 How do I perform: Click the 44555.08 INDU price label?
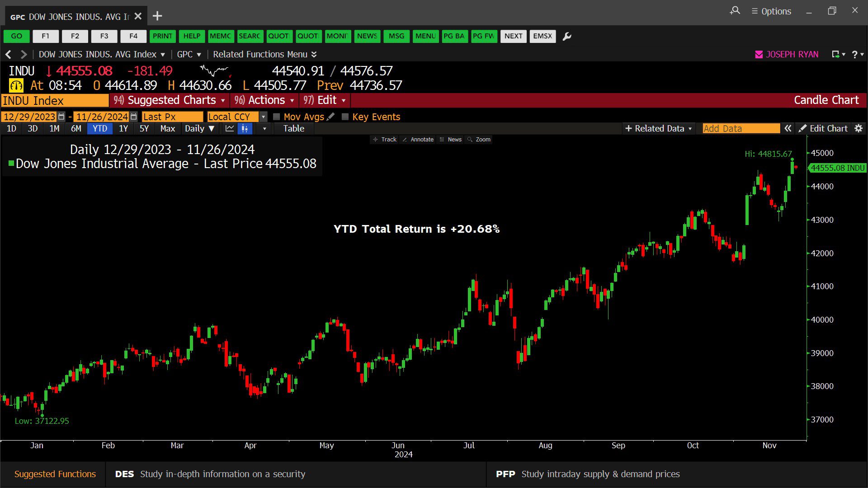[837, 168]
